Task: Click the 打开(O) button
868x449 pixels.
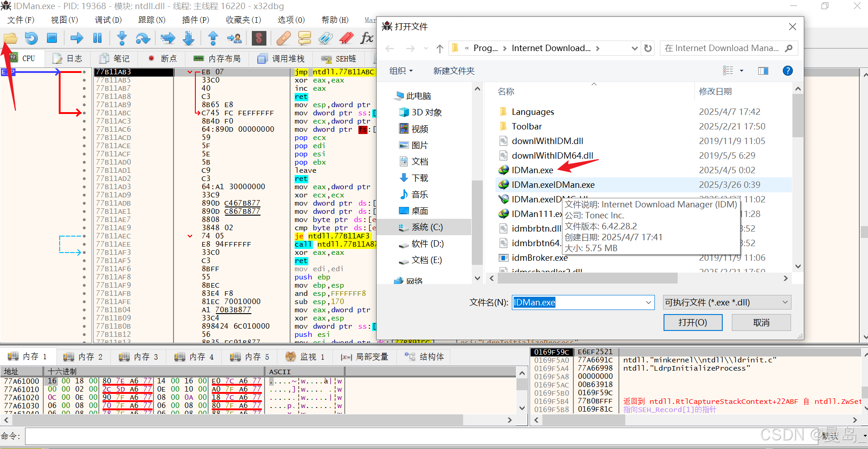Action: (x=693, y=322)
